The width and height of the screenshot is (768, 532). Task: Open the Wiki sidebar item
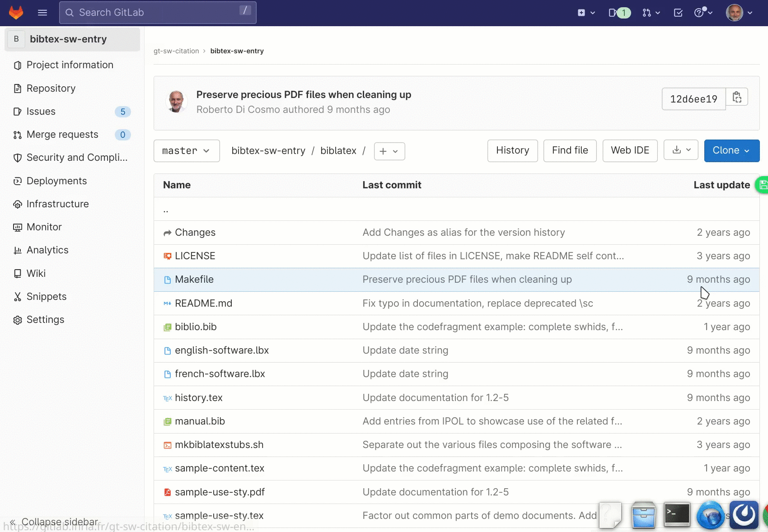click(x=36, y=274)
